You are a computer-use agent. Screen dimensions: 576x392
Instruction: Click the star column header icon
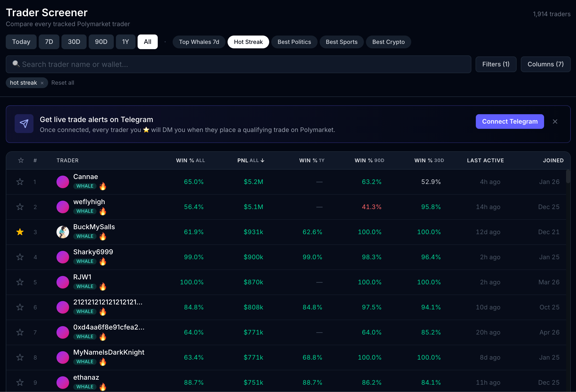tap(21, 160)
